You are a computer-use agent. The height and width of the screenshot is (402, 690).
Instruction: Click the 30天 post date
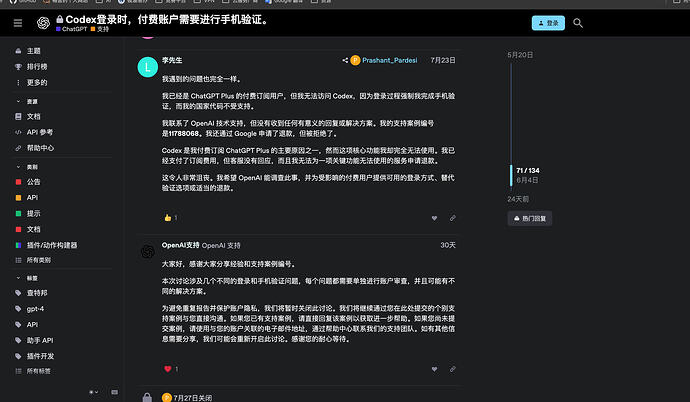pos(448,245)
